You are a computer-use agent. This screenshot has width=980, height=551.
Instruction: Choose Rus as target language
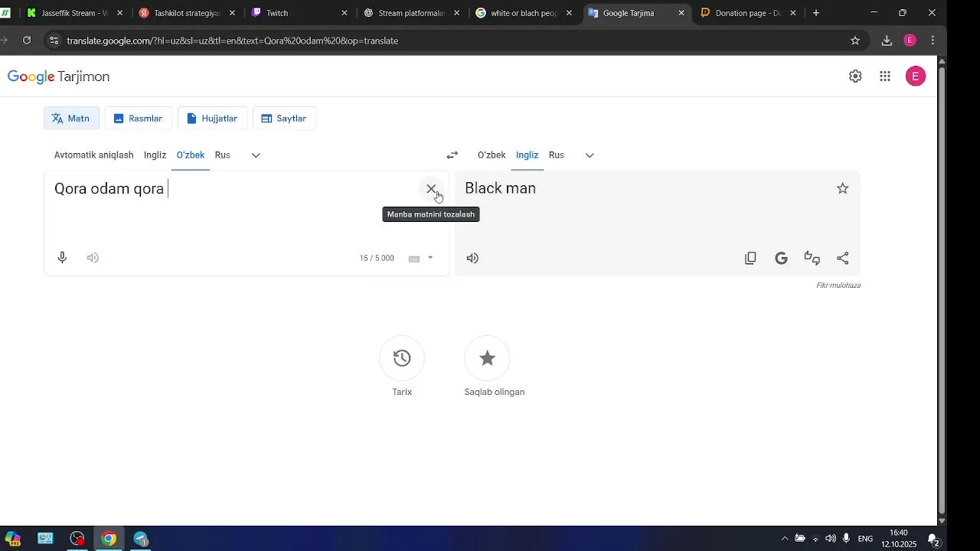click(x=557, y=155)
